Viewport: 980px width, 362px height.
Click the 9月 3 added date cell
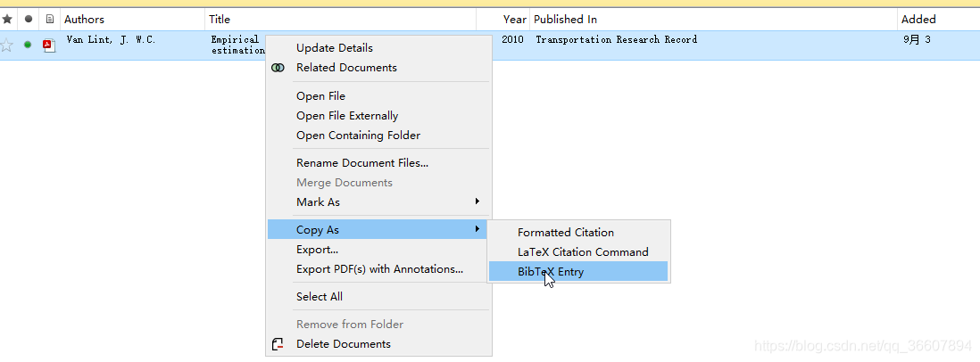click(x=917, y=40)
